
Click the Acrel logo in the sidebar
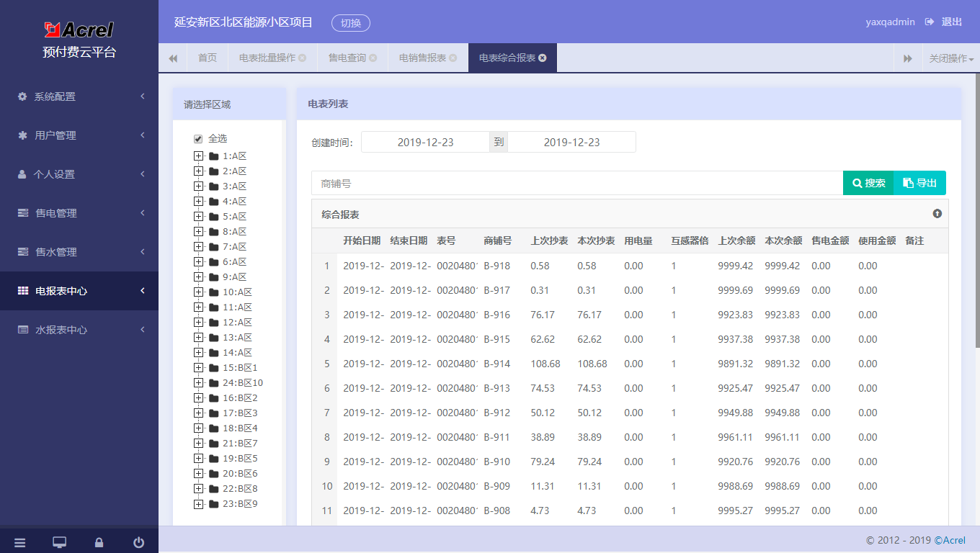coord(79,29)
